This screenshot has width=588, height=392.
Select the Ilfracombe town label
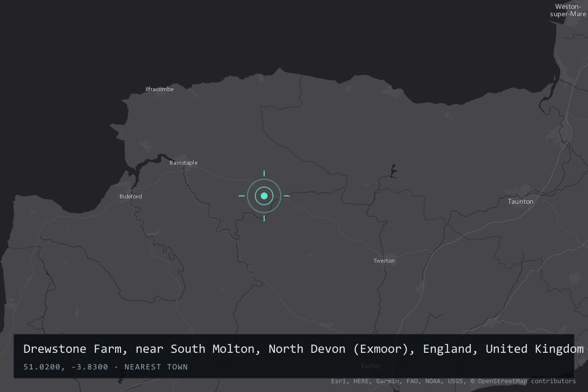click(160, 89)
